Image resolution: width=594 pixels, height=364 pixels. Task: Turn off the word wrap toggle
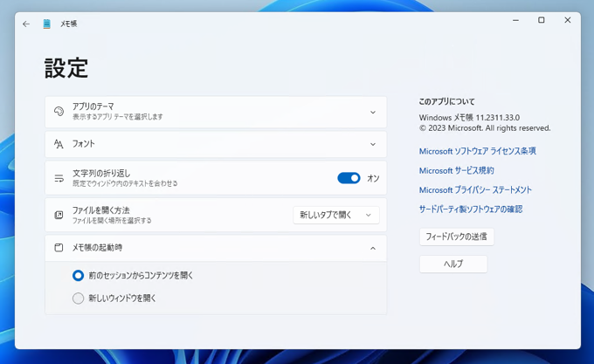click(x=349, y=178)
